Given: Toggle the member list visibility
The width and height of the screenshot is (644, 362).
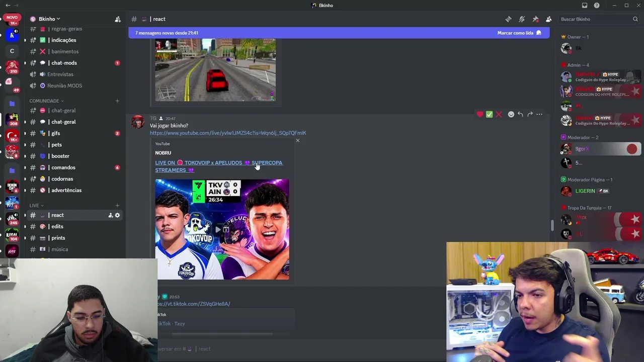Looking at the screenshot, I should [x=548, y=19].
